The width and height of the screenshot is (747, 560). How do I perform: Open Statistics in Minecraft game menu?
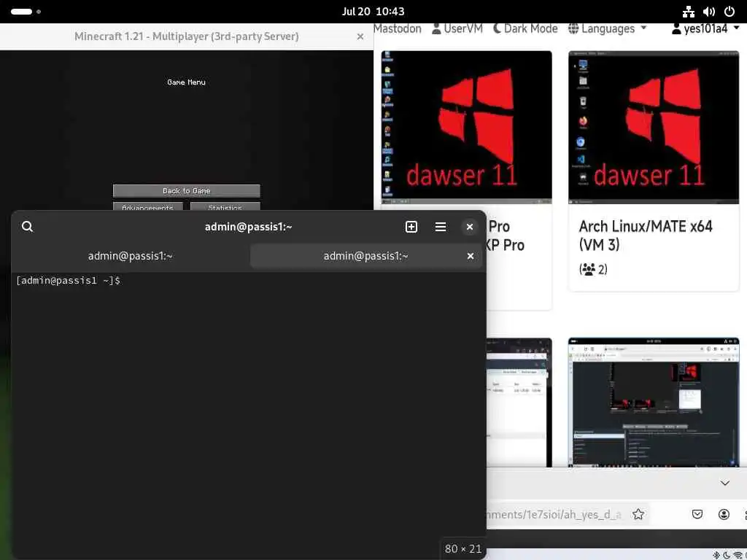225,206
